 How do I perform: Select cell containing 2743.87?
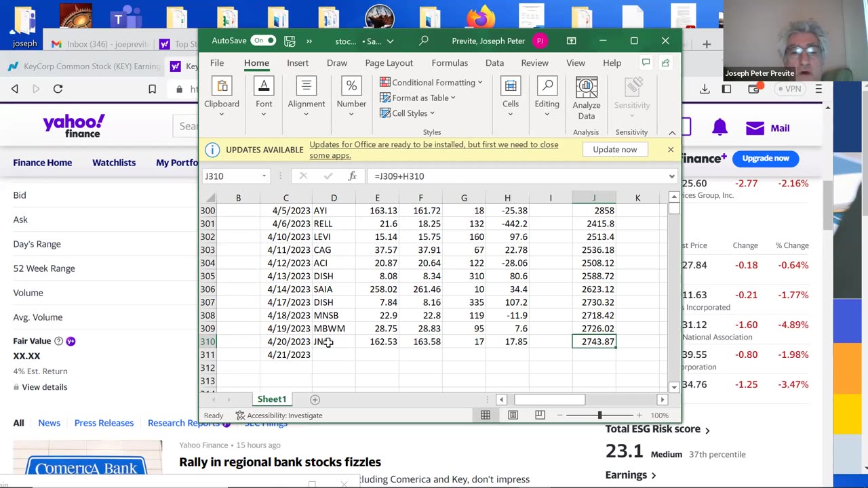pyautogui.click(x=594, y=342)
